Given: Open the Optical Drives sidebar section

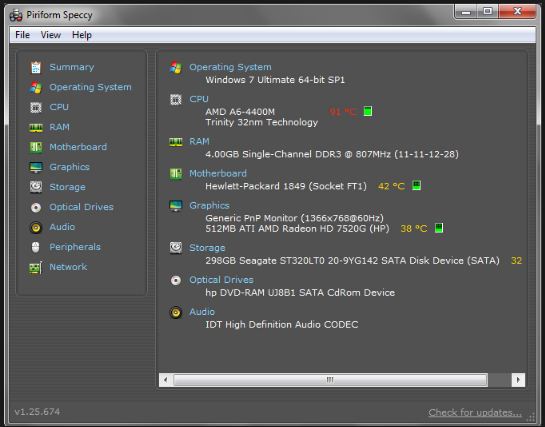Looking at the screenshot, I should pyautogui.click(x=81, y=207).
